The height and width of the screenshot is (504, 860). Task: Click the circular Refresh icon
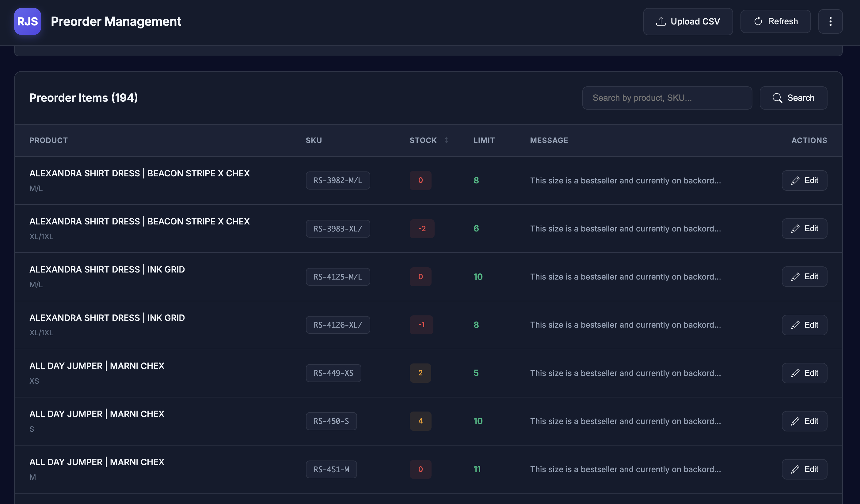pos(758,21)
